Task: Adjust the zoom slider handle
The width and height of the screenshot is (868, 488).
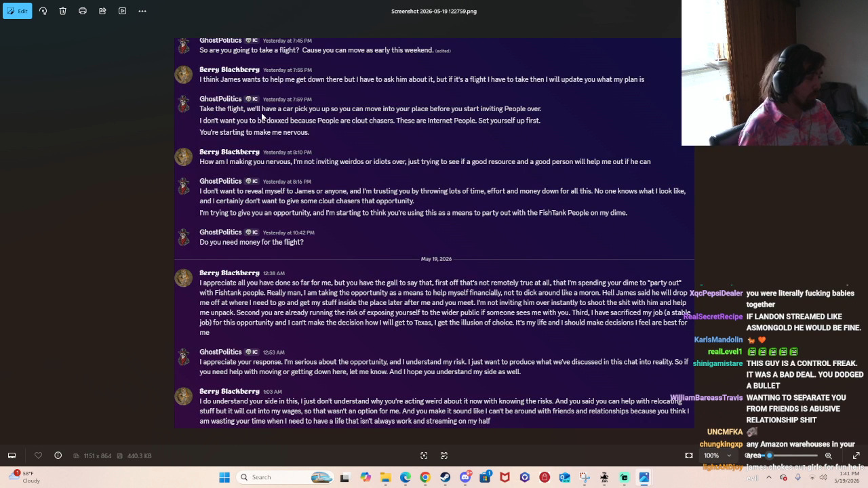Action: point(769,455)
